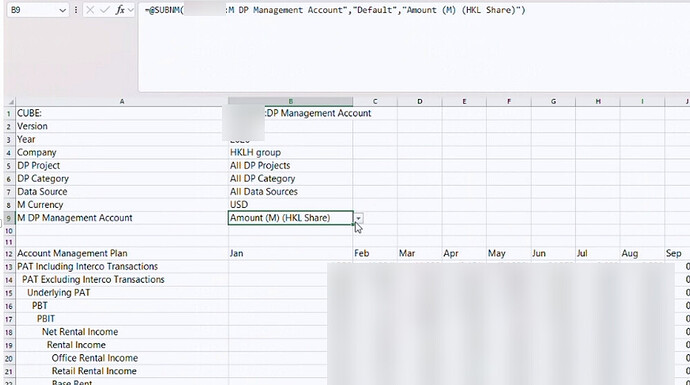The height and width of the screenshot is (385, 690).
Task: Select column I header
Action: (642, 102)
